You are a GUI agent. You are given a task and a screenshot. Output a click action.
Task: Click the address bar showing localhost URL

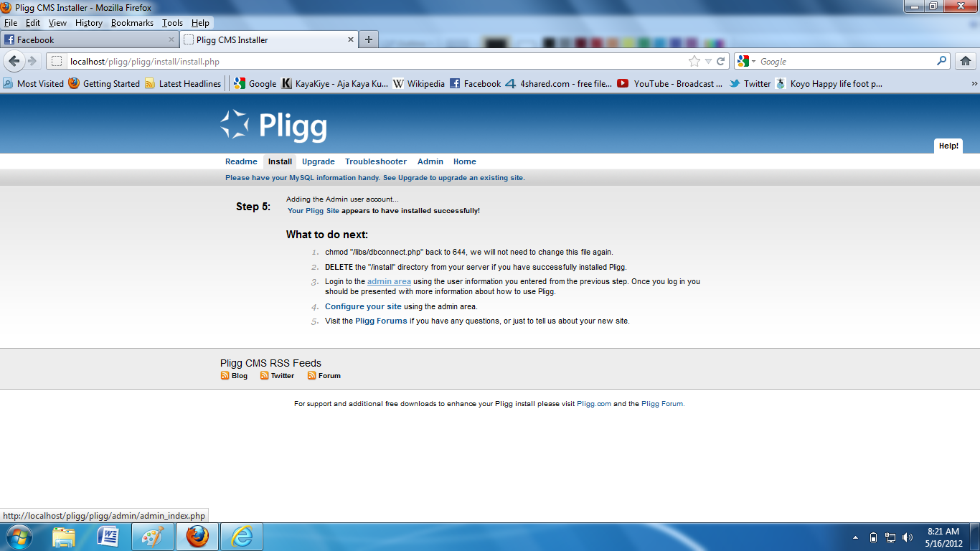tap(373, 62)
